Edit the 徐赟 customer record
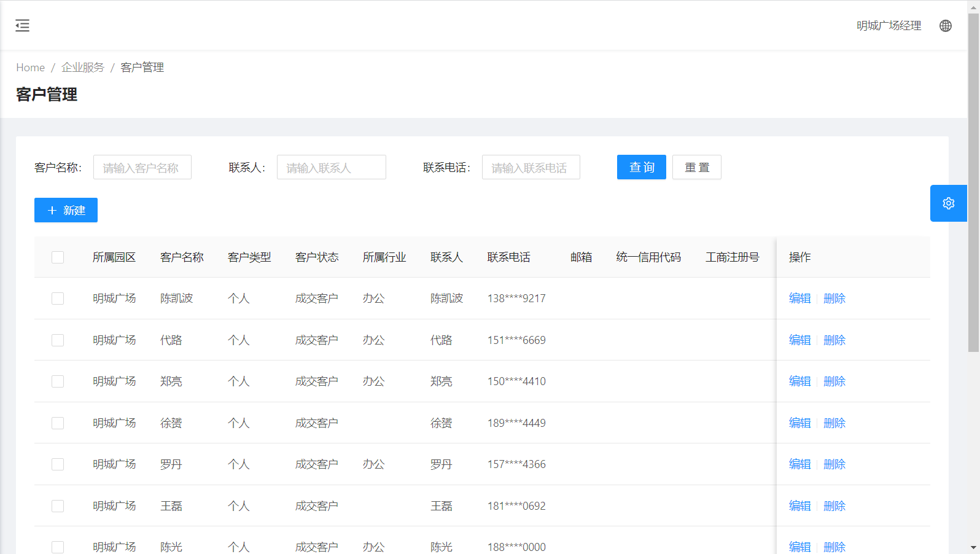980x554 pixels. coord(799,423)
